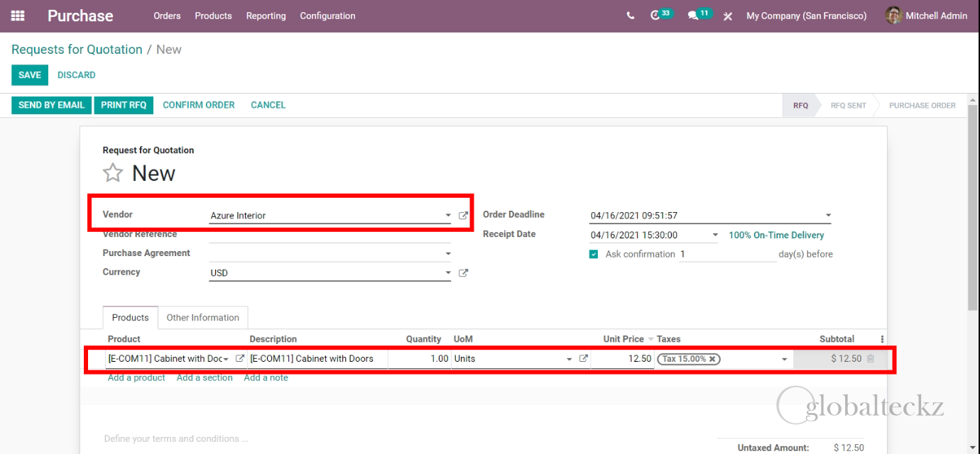
Task: Click Add a product link
Action: pyautogui.click(x=136, y=378)
